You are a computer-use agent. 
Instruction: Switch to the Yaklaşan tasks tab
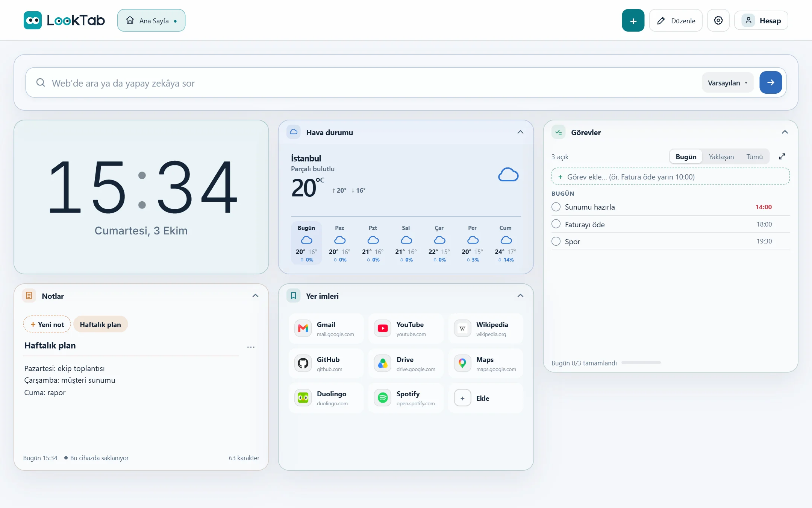721,157
